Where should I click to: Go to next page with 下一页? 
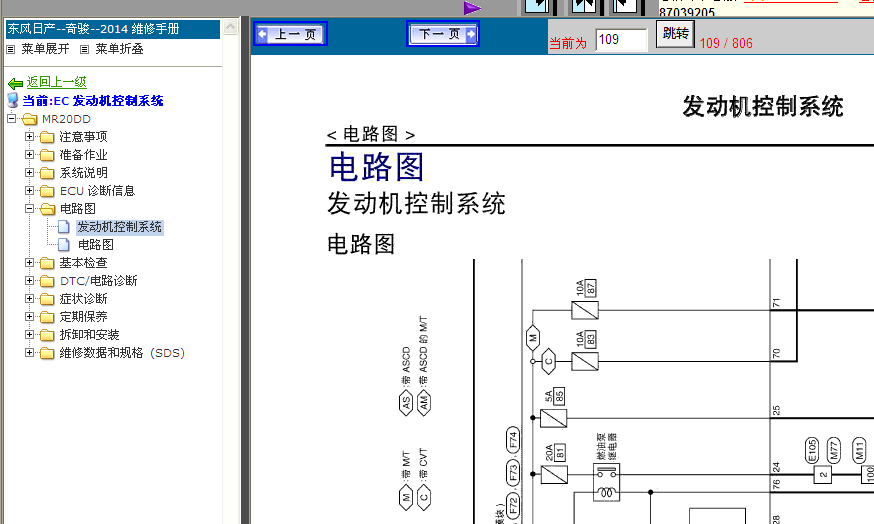pyautogui.click(x=443, y=35)
